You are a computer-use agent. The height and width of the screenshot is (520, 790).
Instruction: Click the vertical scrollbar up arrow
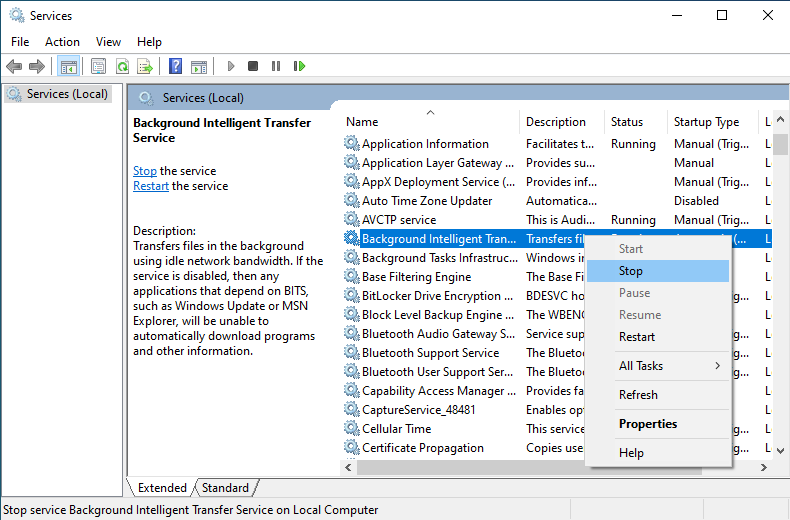780,119
